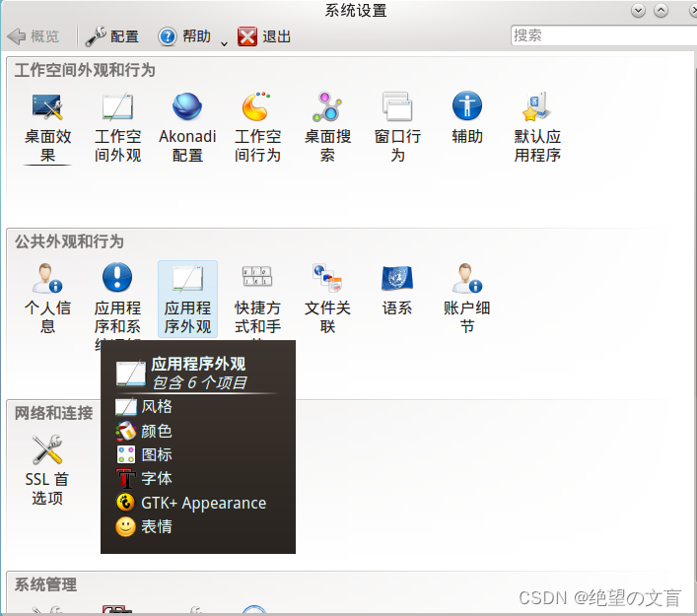
Task: Click the 图标 colored dots icon
Action: tap(126, 454)
